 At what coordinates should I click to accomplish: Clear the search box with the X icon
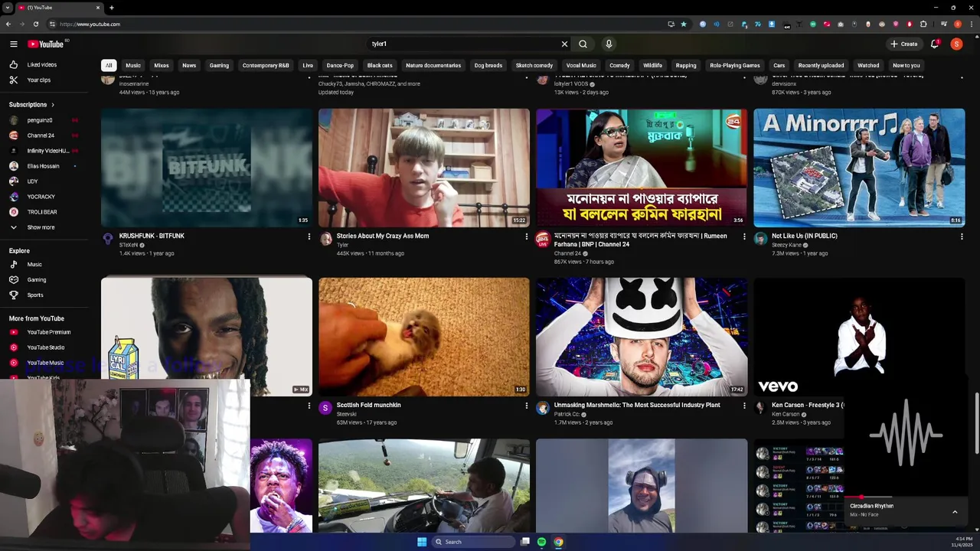[565, 44]
